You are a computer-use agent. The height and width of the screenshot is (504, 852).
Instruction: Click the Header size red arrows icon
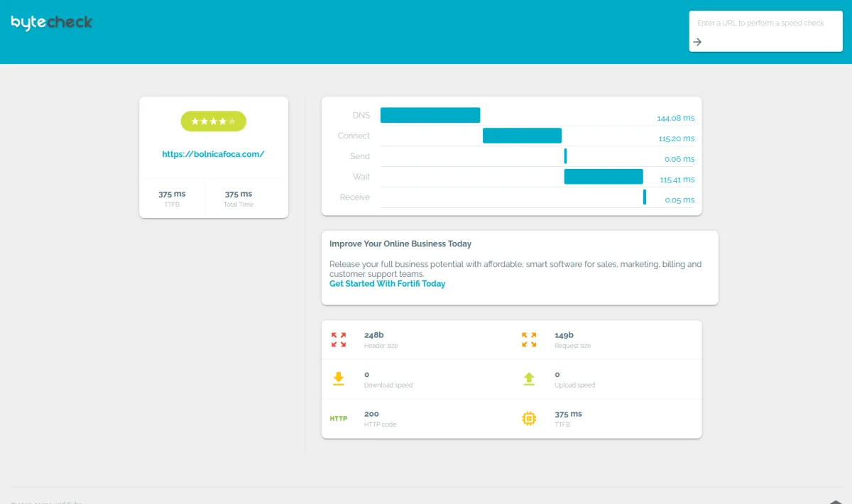point(339,339)
